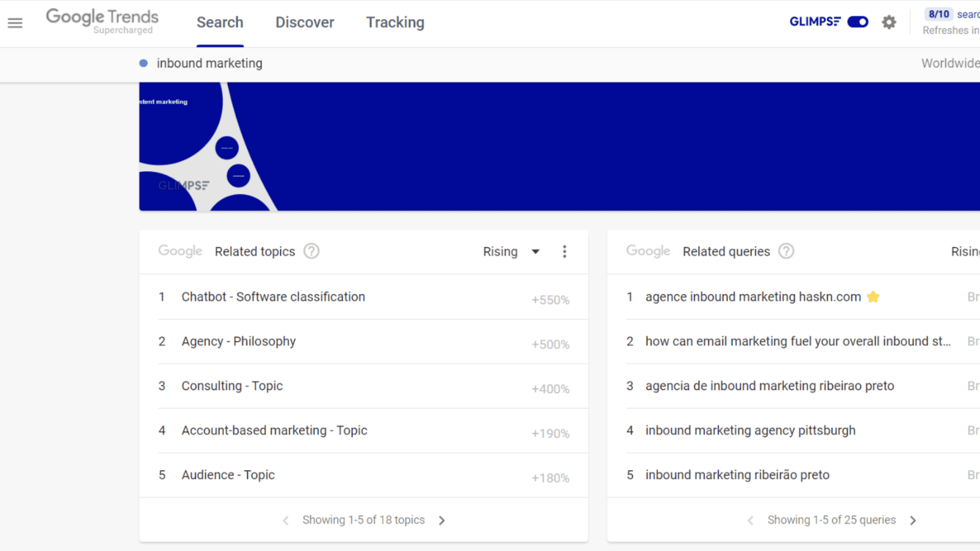This screenshot has height=551, width=980.
Task: Switch to the Discover tab
Action: (305, 23)
